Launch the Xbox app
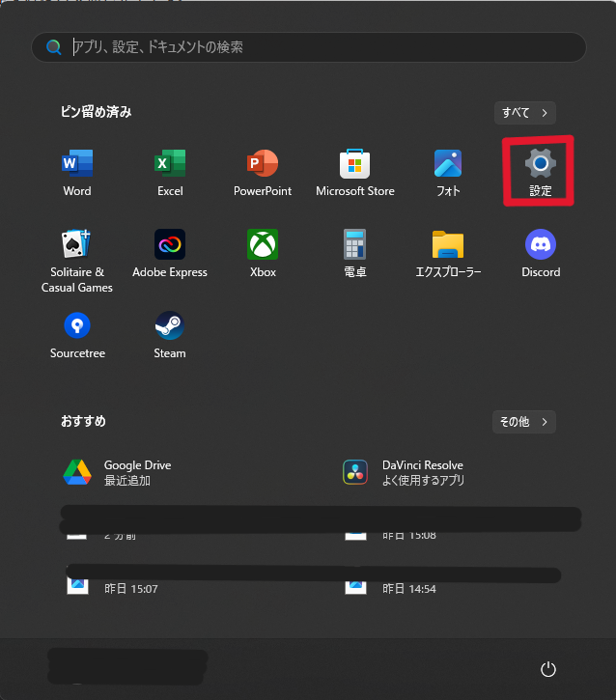The height and width of the screenshot is (700, 616). coord(263,254)
